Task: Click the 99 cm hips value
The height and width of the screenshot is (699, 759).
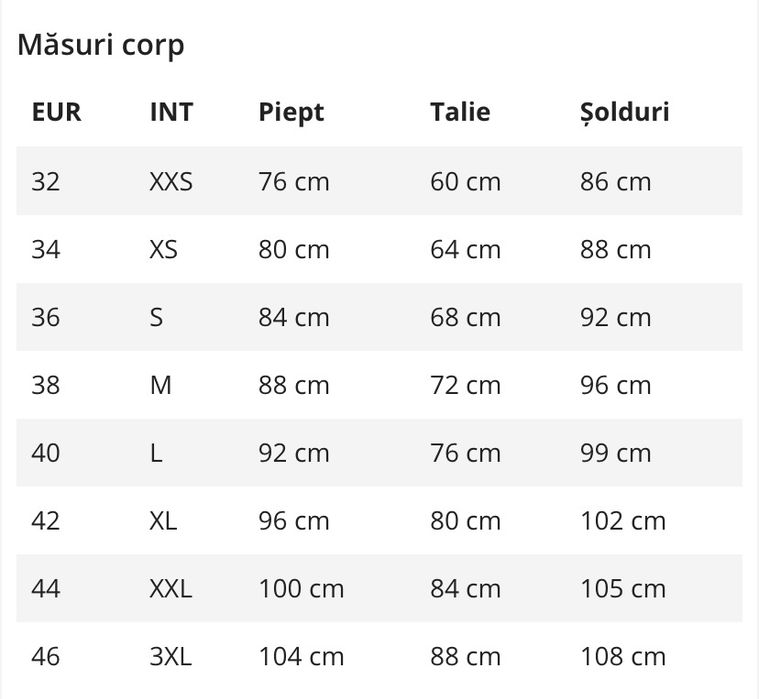Action: pos(615,453)
